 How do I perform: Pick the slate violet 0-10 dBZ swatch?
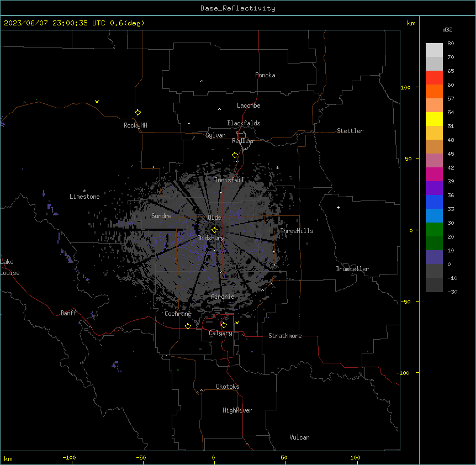pyautogui.click(x=434, y=257)
